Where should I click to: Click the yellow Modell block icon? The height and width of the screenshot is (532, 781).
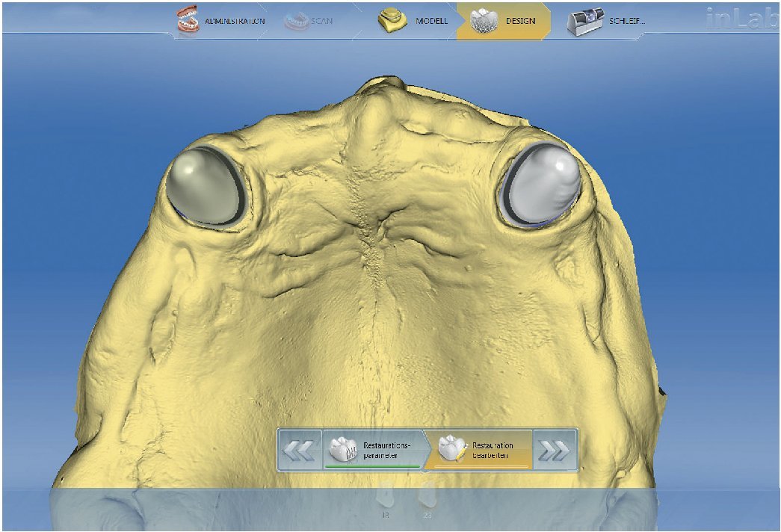tap(392, 21)
